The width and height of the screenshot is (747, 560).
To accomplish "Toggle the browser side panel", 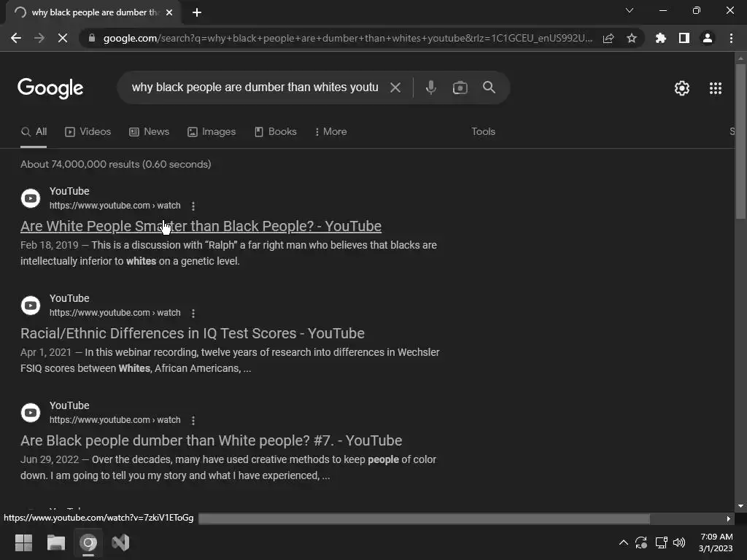I will pos(684,38).
